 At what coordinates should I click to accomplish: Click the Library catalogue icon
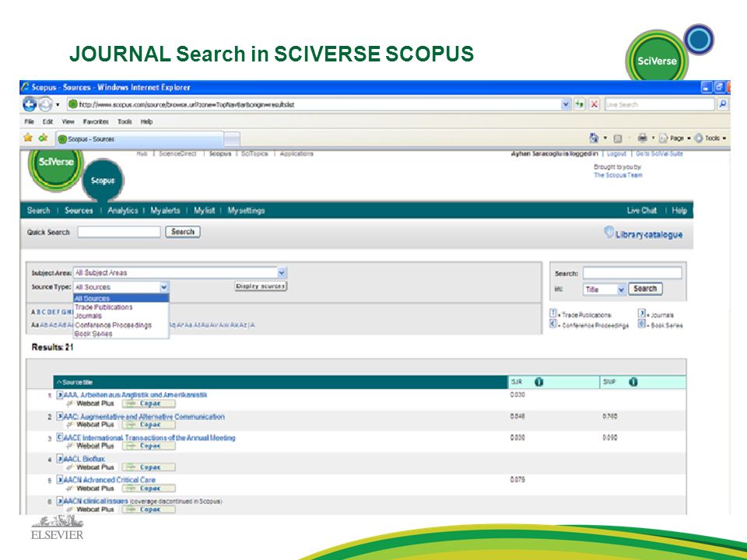tap(608, 232)
